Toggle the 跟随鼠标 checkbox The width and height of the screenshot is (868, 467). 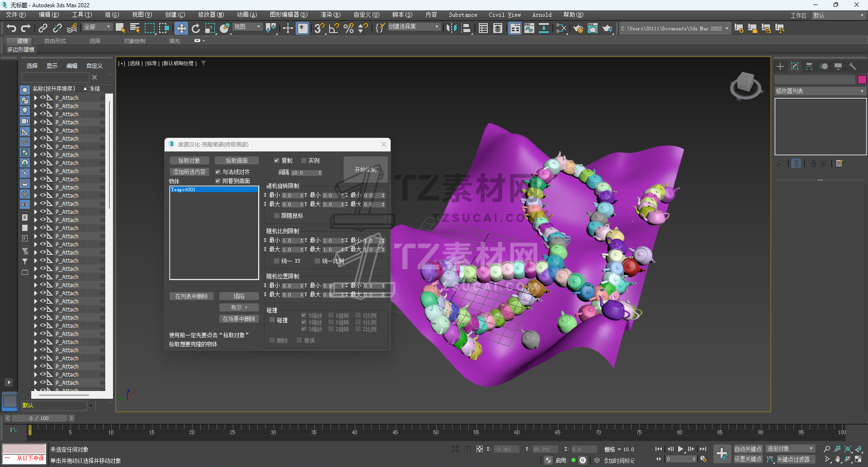277,216
